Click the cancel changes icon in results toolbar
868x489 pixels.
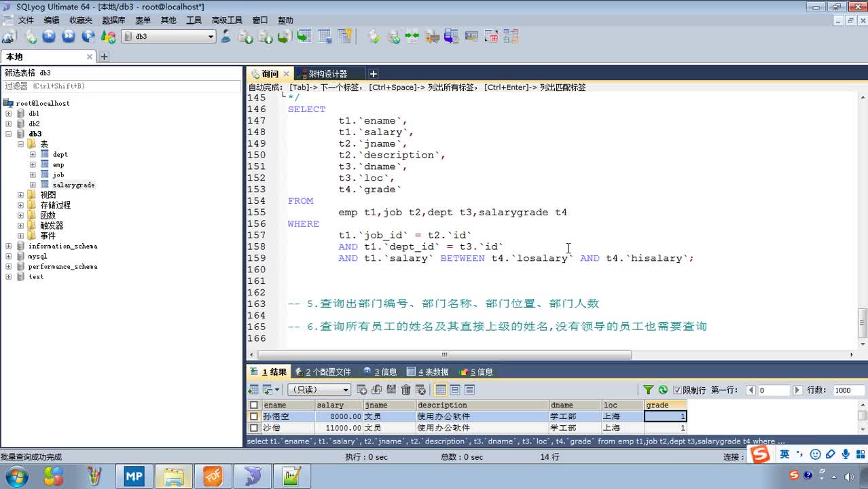tap(421, 390)
